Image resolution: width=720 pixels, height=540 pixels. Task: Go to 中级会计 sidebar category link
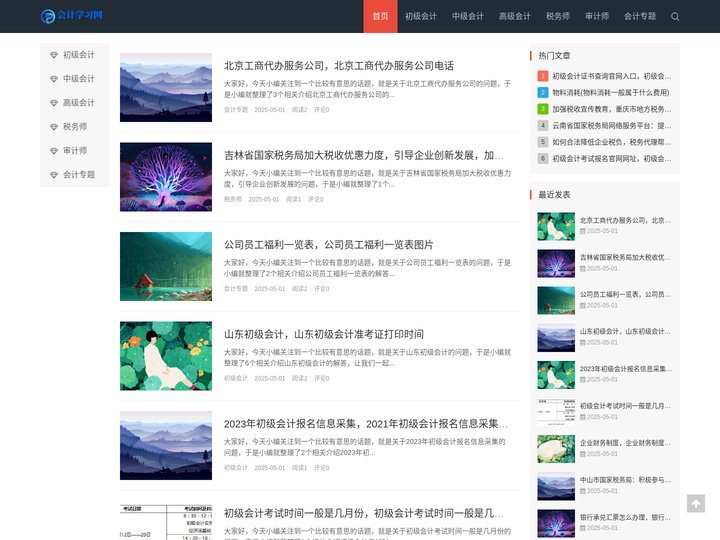point(79,79)
